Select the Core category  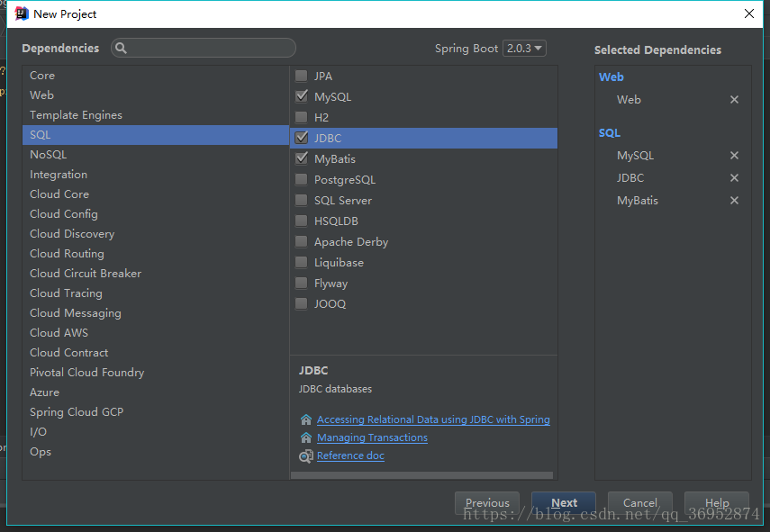click(x=156, y=75)
